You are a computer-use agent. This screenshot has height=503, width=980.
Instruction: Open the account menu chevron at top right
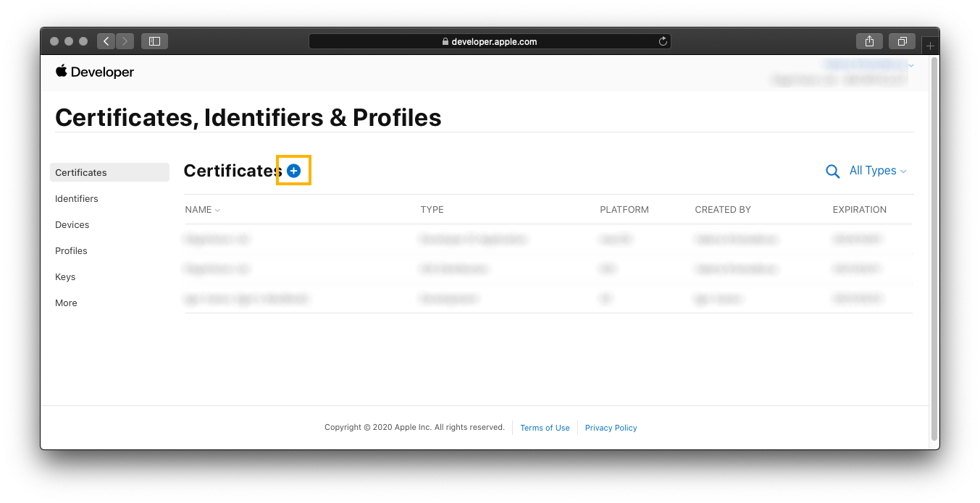pos(911,65)
